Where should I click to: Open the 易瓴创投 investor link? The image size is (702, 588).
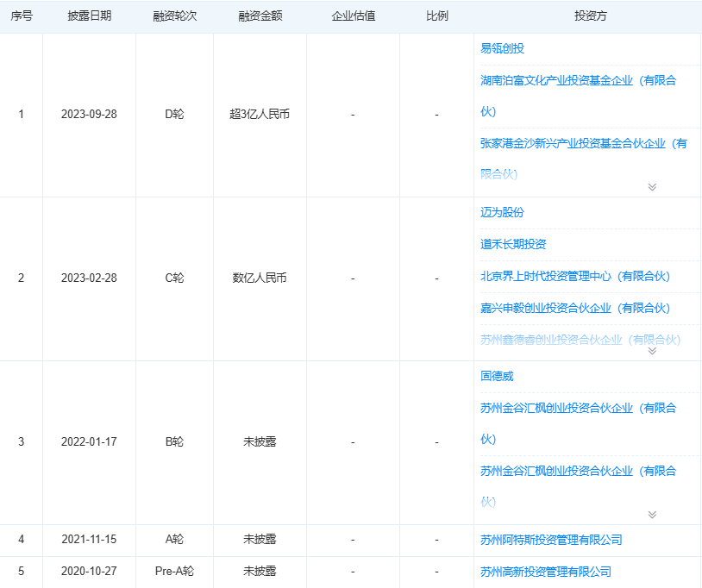pos(492,48)
